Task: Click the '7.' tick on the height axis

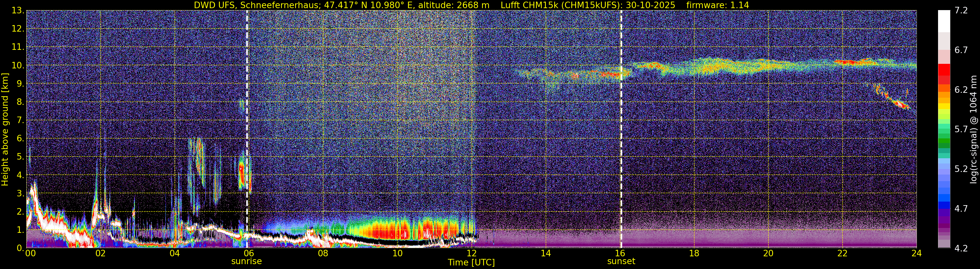Action: click(x=20, y=120)
